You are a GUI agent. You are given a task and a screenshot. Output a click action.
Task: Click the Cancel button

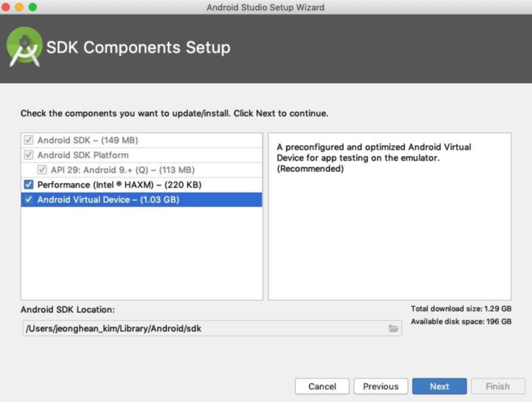(322, 386)
